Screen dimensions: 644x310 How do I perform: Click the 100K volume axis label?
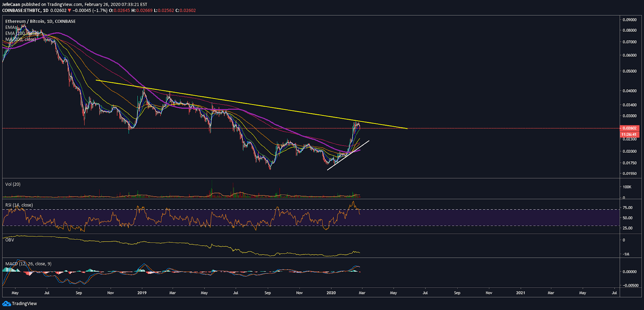pyautogui.click(x=627, y=187)
